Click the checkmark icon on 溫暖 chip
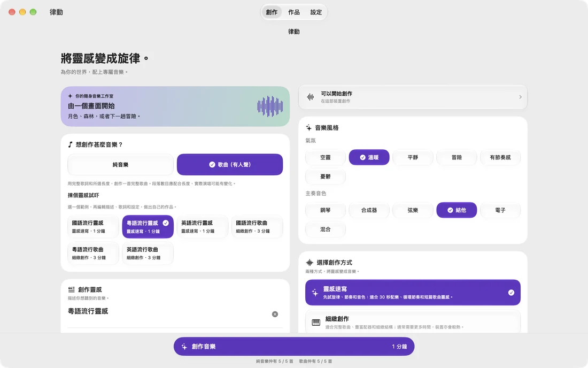Viewport: 588px width, 368px height. pos(362,157)
